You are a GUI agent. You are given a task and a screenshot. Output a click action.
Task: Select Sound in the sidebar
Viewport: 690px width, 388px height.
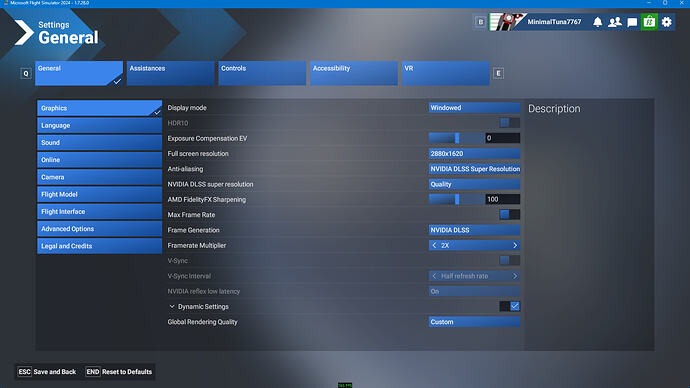(99, 143)
